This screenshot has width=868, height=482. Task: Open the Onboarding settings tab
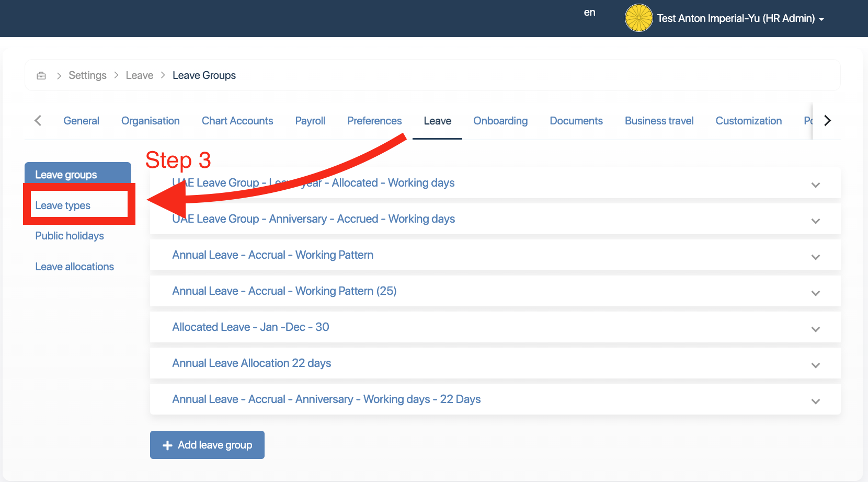click(500, 121)
